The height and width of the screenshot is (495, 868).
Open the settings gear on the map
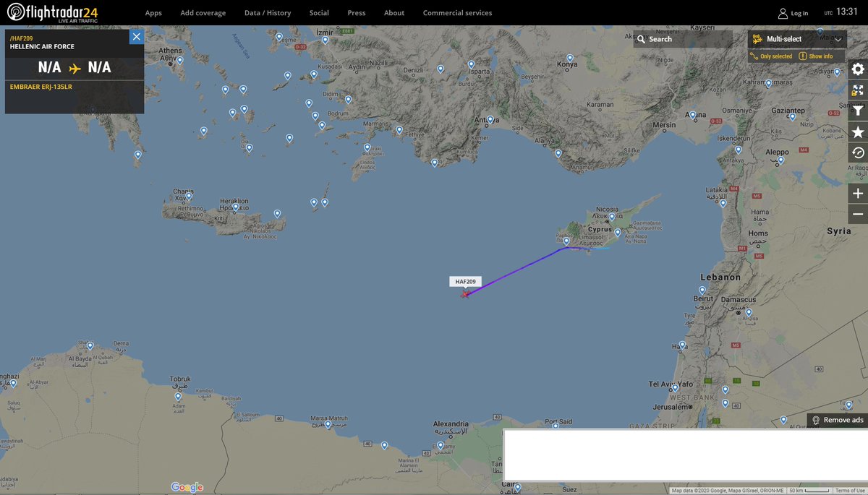[x=858, y=69]
